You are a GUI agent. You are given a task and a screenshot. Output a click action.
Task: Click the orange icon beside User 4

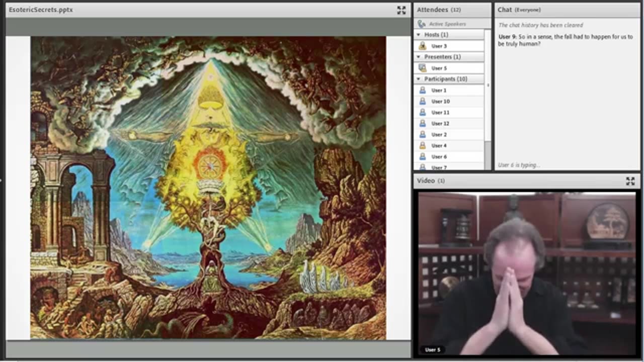click(423, 145)
